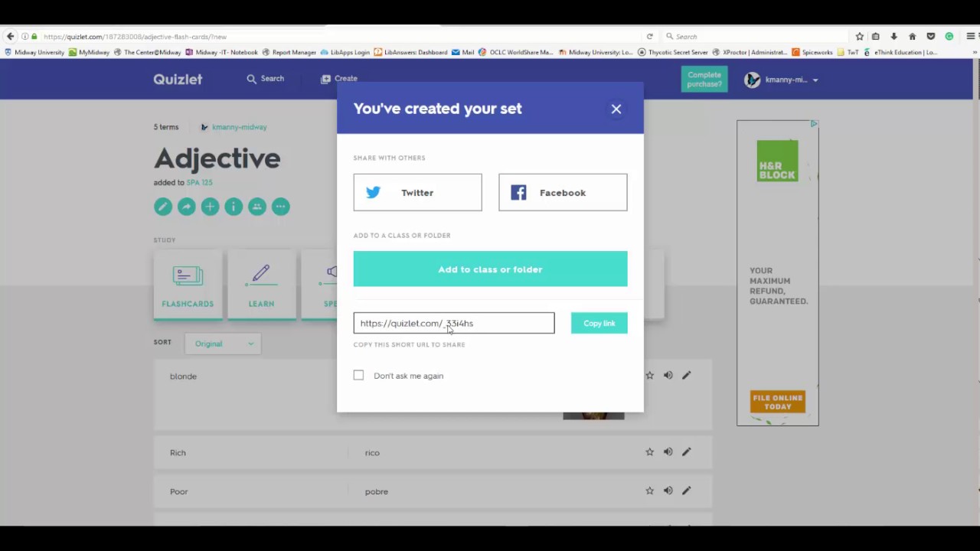
Task: Click the browser reload icon
Action: [649, 37]
